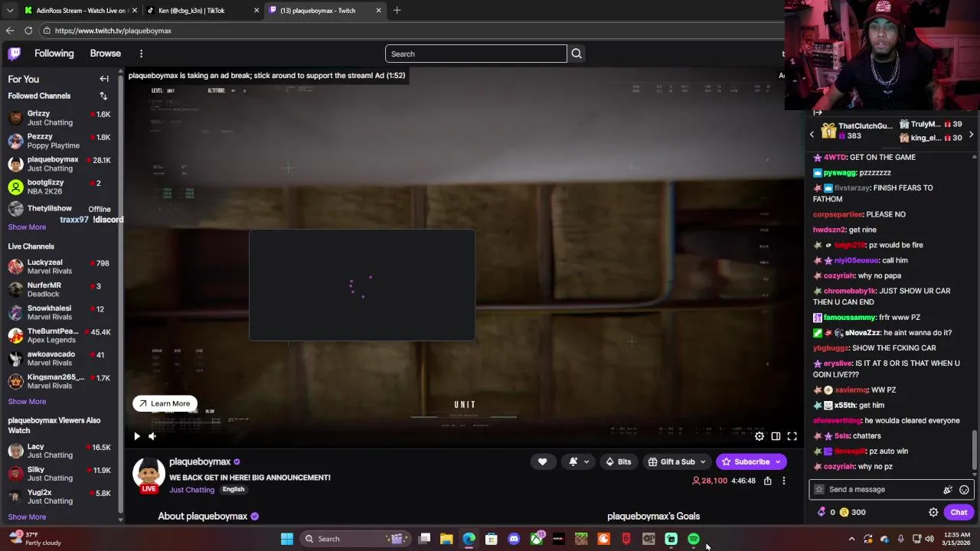The image size is (980, 551).
Task: Open Pezzzy Poppy Playtime channel
Action: pos(60,141)
